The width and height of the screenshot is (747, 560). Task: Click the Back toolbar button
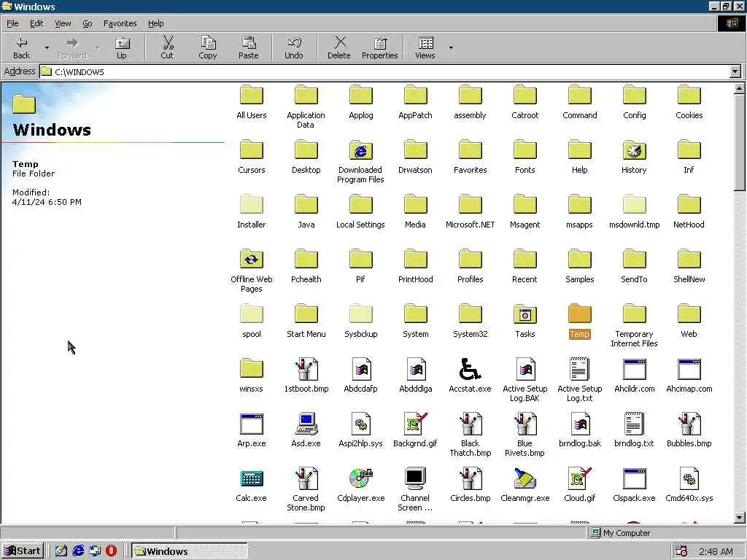click(x=21, y=47)
